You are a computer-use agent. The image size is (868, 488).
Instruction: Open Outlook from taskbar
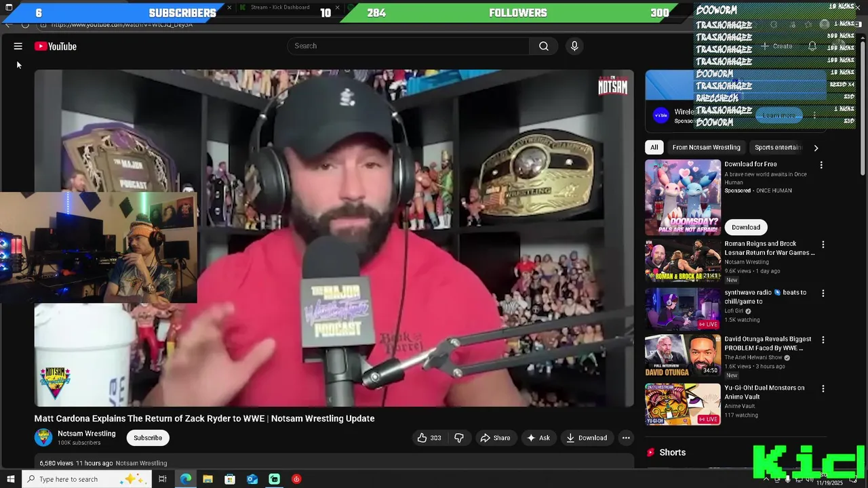click(x=252, y=479)
